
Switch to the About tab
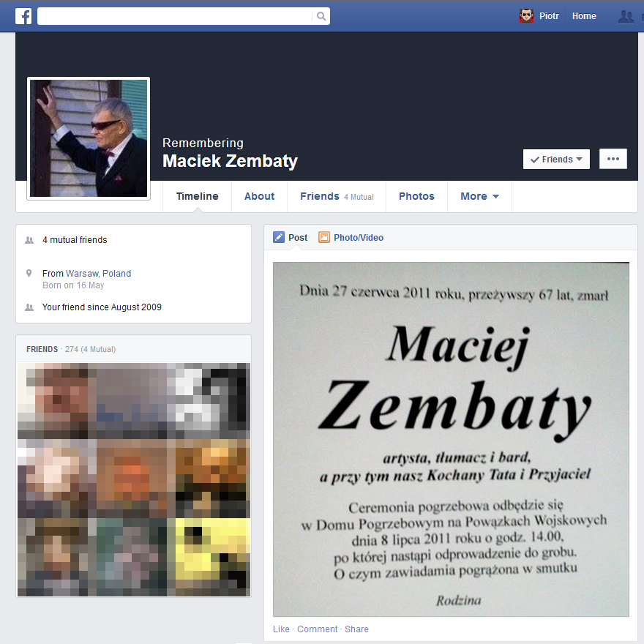259,196
